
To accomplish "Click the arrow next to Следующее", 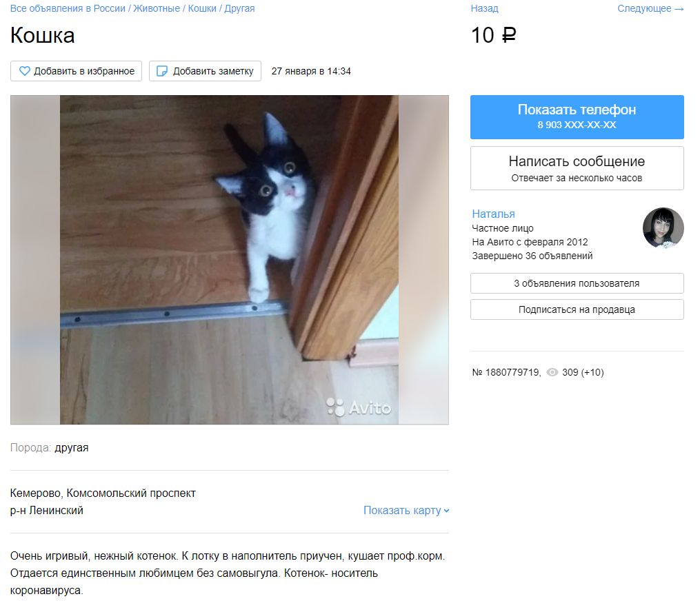I will 679,9.
